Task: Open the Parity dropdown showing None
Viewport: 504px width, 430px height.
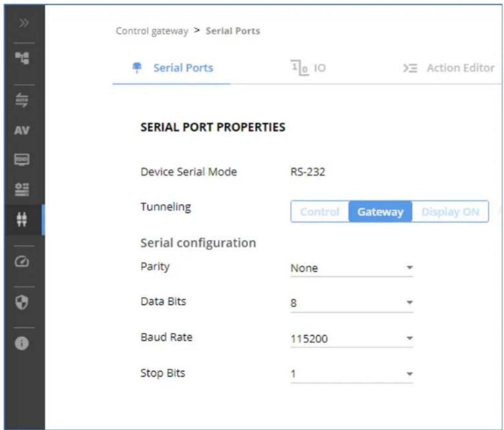Action: [x=351, y=268]
